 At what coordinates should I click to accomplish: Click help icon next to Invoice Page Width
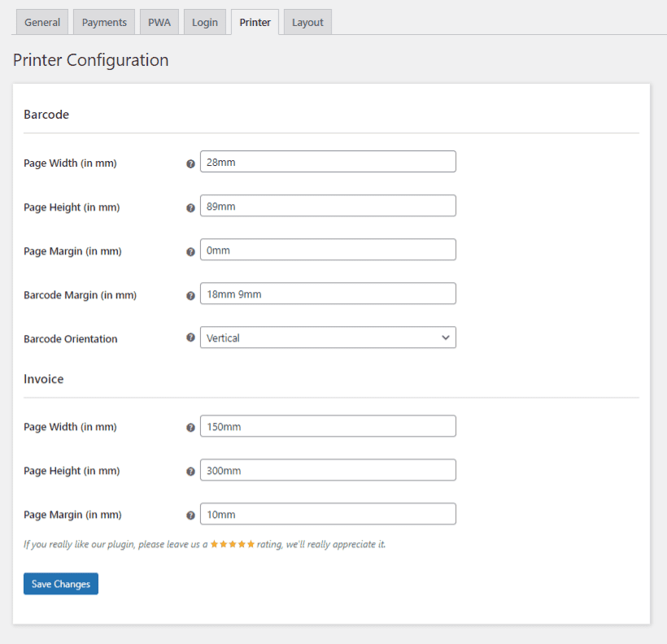tap(190, 427)
